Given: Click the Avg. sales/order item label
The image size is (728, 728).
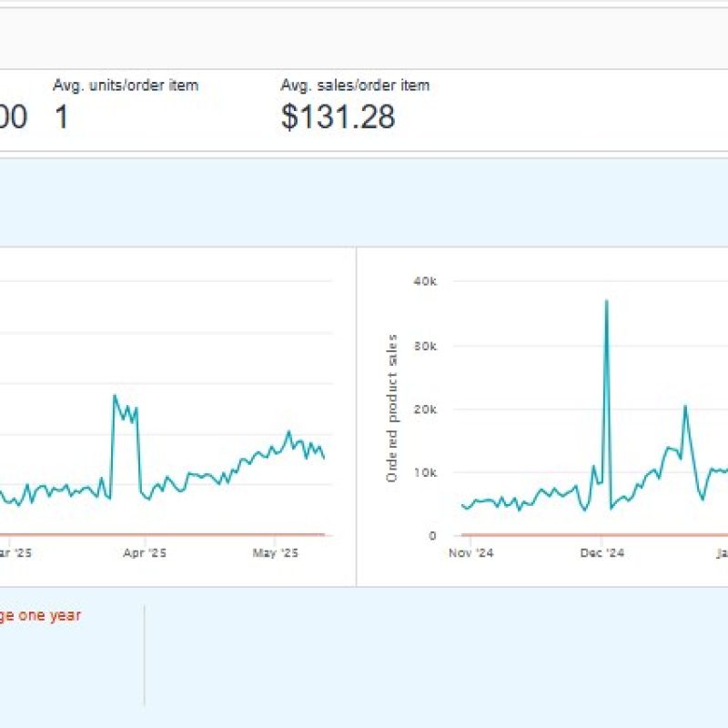Looking at the screenshot, I should click(355, 86).
